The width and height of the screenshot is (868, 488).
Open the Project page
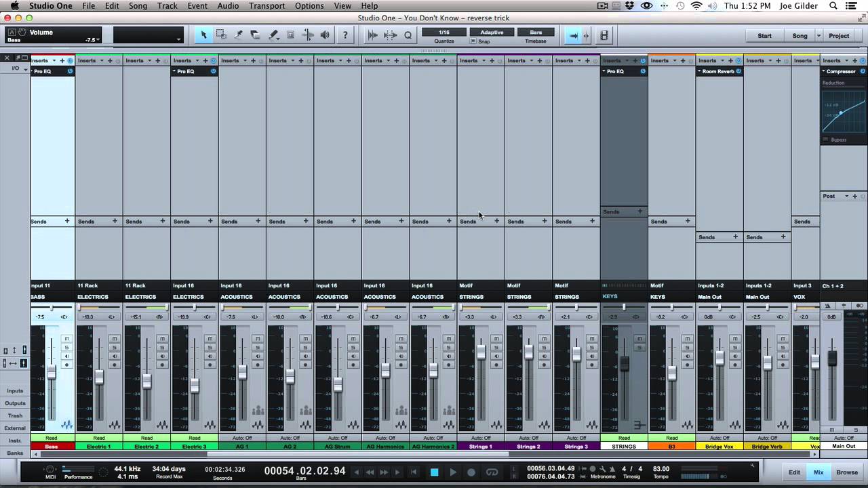[x=839, y=36]
